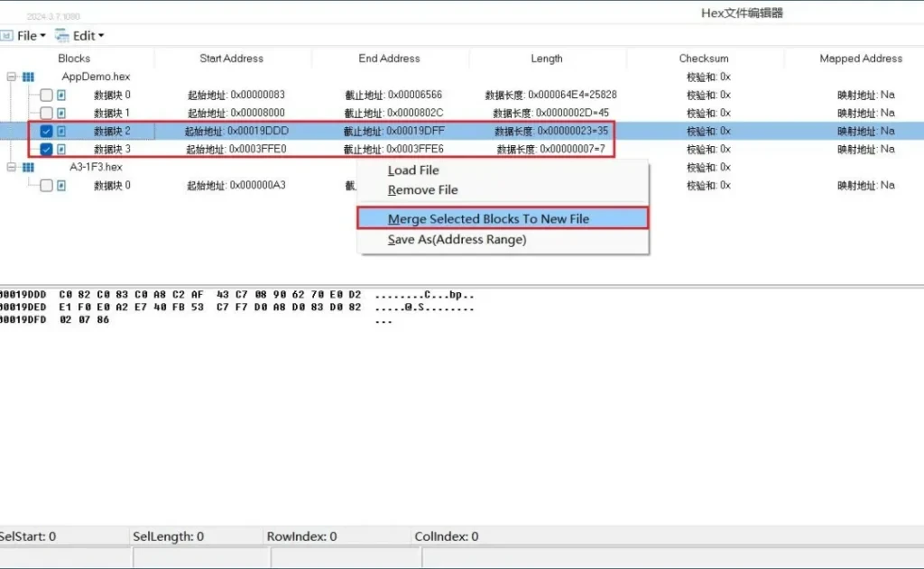924x569 pixels.
Task: Click the Start Address column header
Action: [231, 59]
